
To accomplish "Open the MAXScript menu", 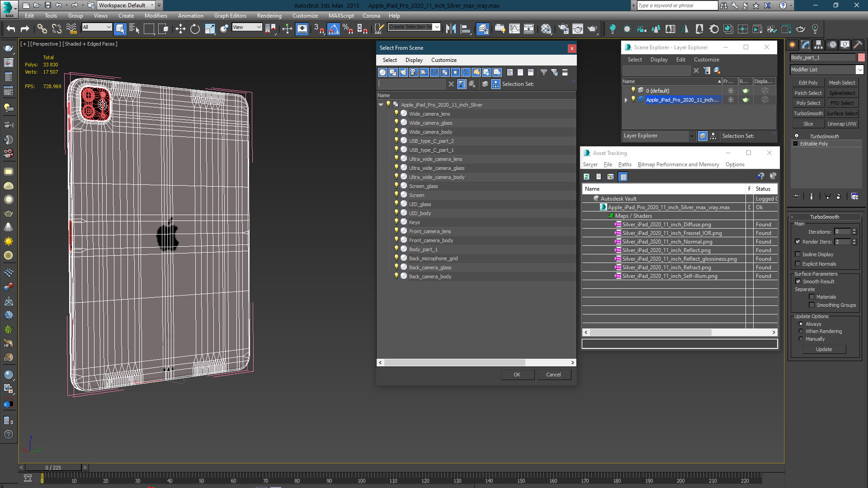I will coord(341,16).
